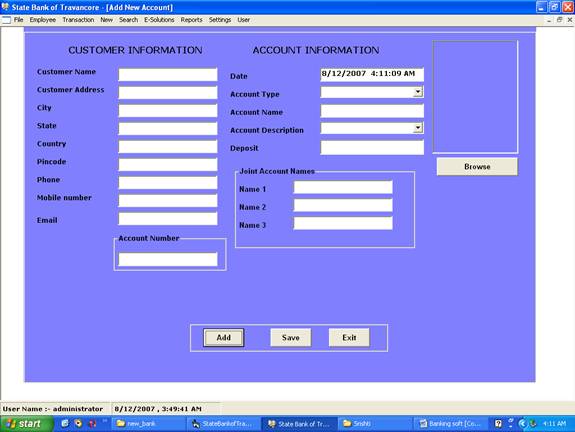Focus the joint account Name 2 field

pyautogui.click(x=343, y=205)
